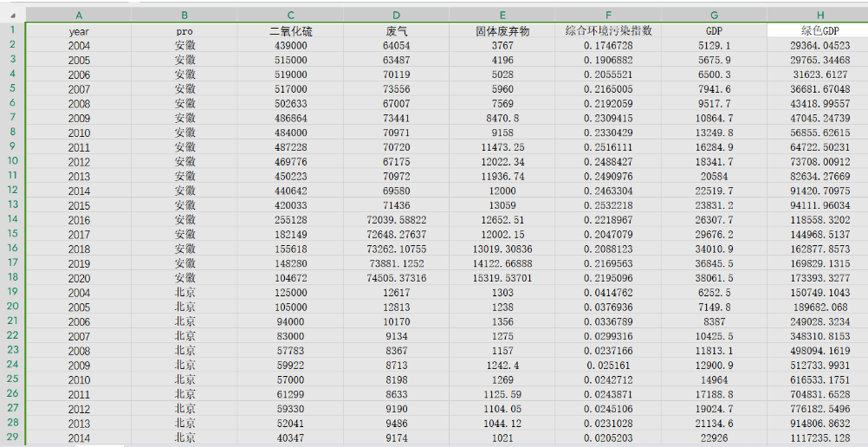Click the '废气' header cell
Screen dimensions: 868x447
click(397, 31)
